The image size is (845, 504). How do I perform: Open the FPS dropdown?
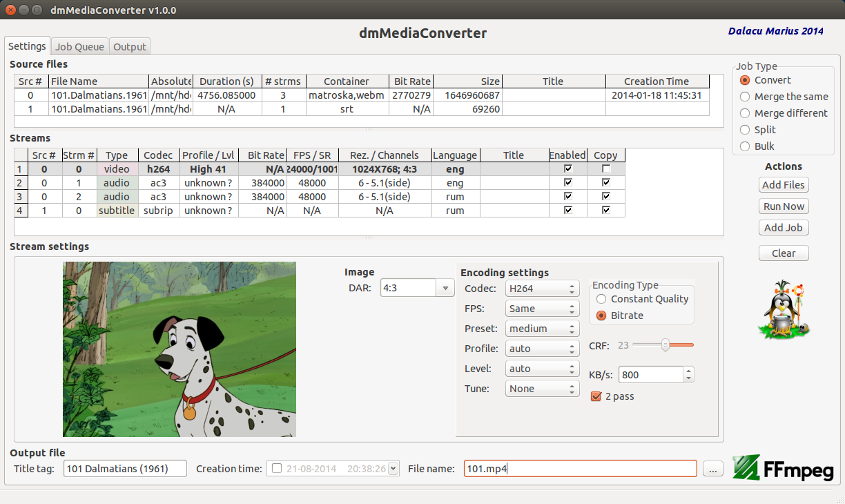tap(542, 309)
